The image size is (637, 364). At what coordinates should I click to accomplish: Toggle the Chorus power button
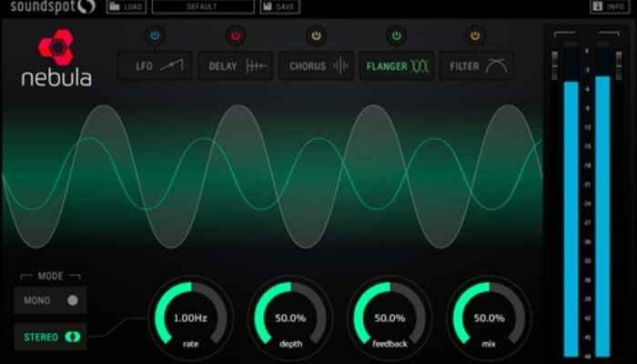316,35
